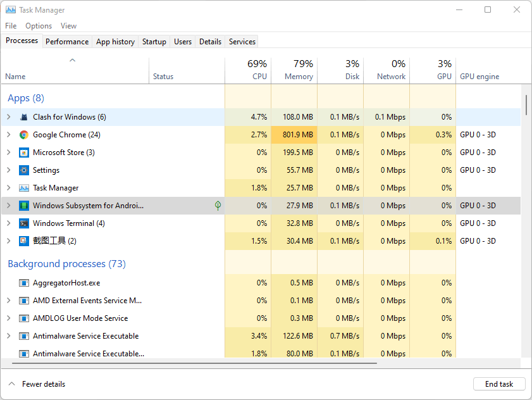Sort processes by Disk column
The width and height of the screenshot is (532, 400).
[x=340, y=71]
